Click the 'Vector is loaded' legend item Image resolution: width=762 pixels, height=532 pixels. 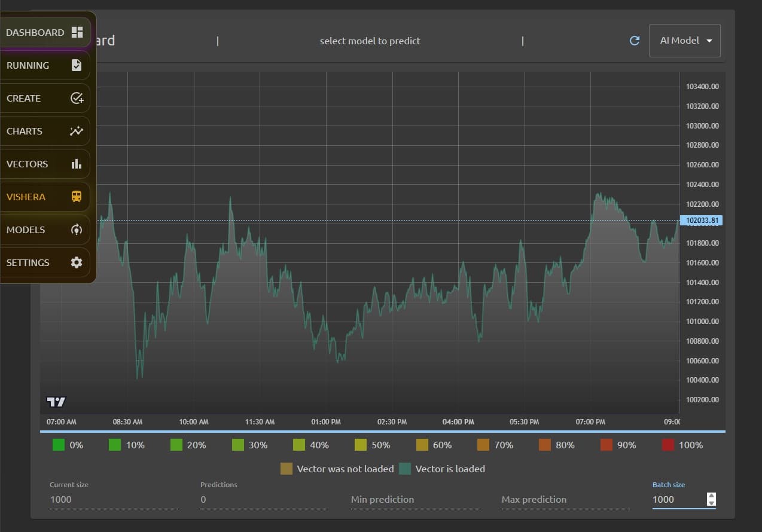[x=443, y=469]
